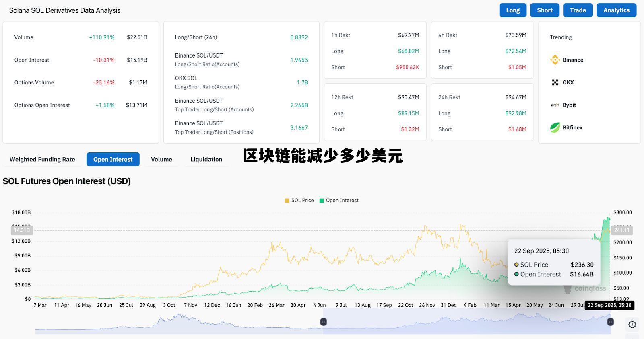Click Options Open Interest value $13.71M

tap(136, 105)
